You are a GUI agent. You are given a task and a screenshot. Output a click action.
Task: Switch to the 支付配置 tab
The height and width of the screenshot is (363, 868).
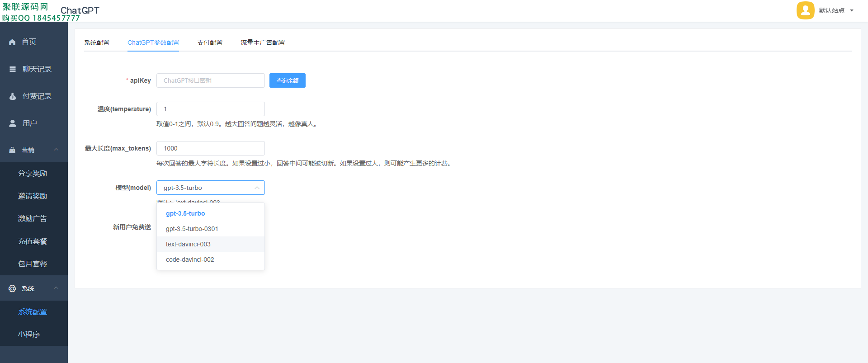210,42
